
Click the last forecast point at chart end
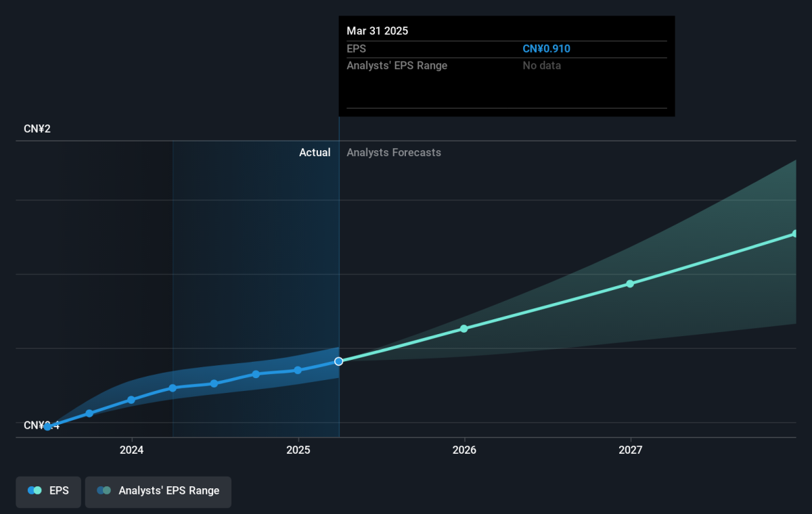(794, 234)
